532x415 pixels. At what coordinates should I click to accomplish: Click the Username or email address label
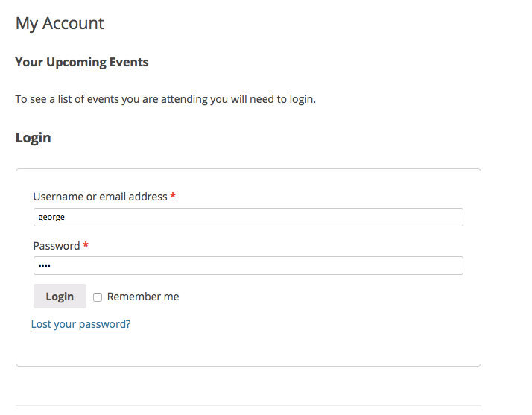click(x=100, y=197)
